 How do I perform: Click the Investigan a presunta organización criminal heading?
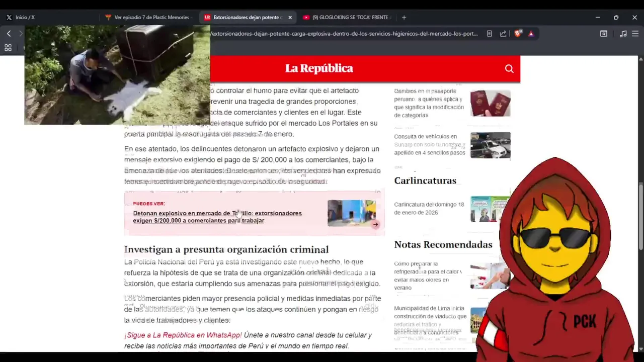226,249
